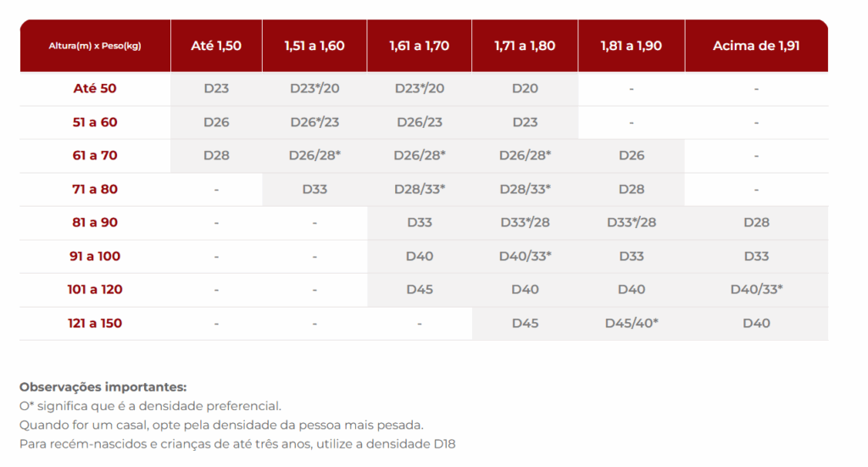
Task: Click the '91 a 100' weight label
Action: [95, 256]
